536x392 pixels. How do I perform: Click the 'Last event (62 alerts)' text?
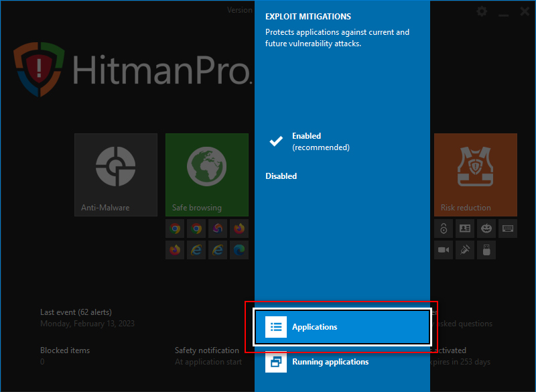[x=76, y=312]
